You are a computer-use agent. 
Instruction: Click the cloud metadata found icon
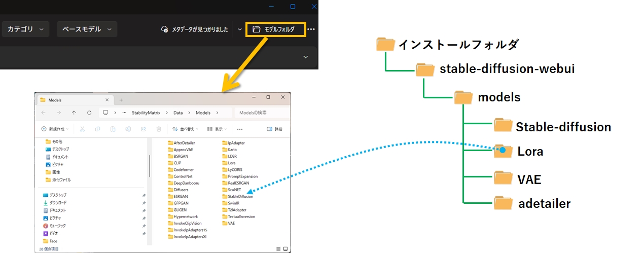[x=164, y=29]
